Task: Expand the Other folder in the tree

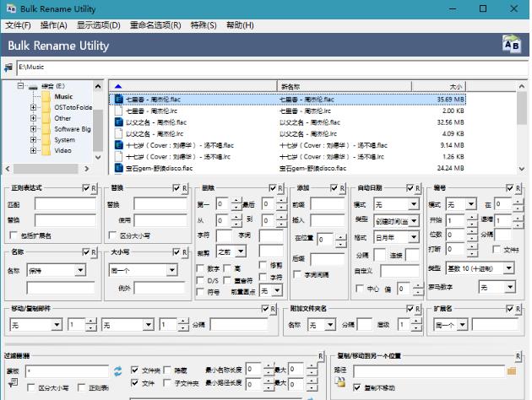Action: point(33,118)
